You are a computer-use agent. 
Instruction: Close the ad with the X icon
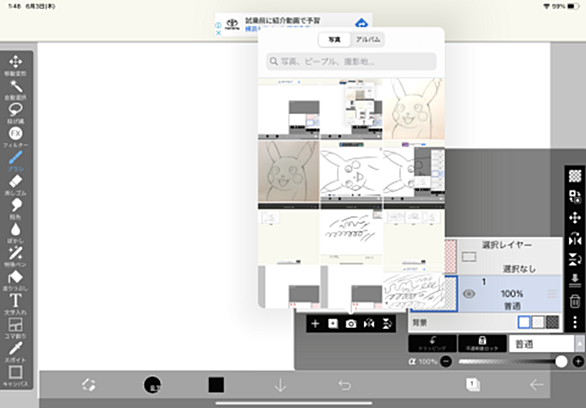(x=219, y=33)
